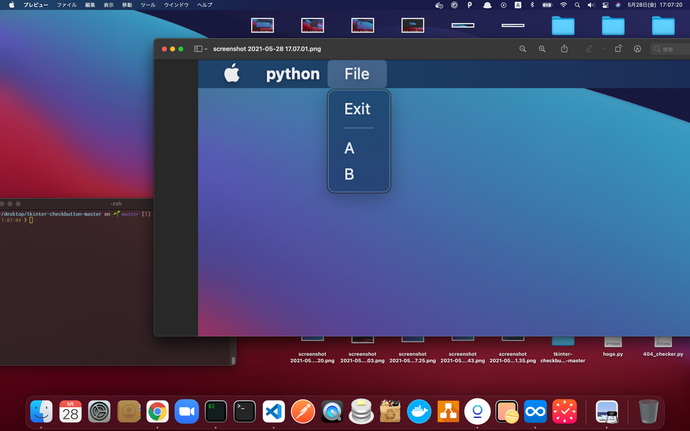Open the highlight pen dropdown arrow
This screenshot has width=690, height=431.
click(603, 48)
